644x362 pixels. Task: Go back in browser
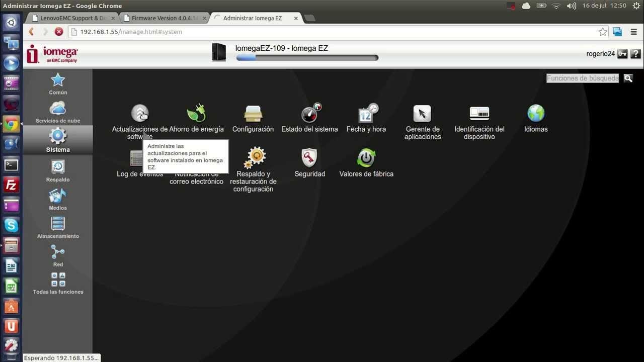31,32
